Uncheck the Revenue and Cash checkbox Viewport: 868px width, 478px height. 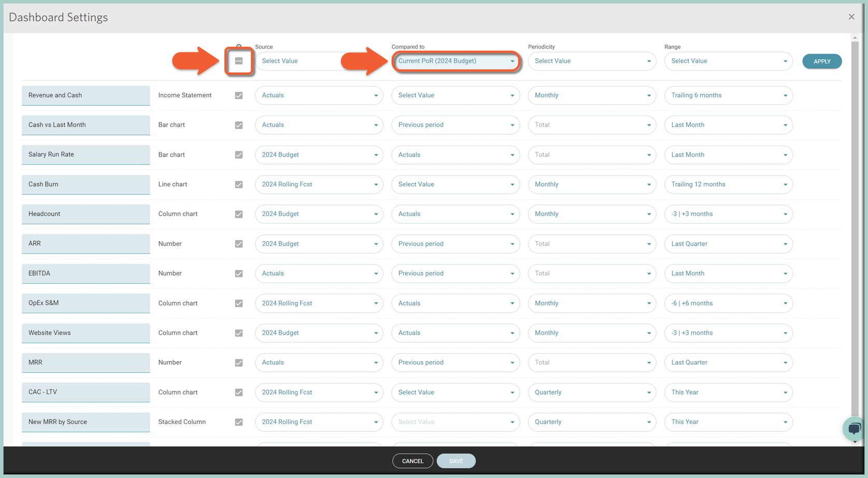(239, 95)
